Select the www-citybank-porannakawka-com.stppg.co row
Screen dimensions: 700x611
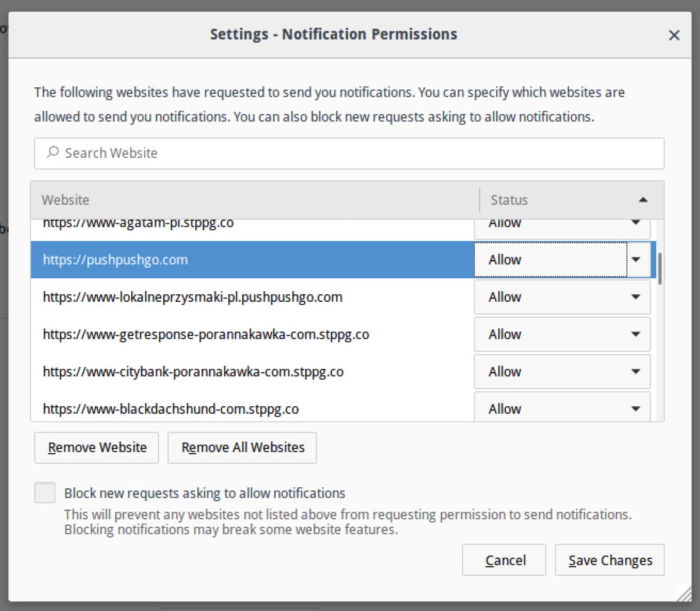coord(251,372)
